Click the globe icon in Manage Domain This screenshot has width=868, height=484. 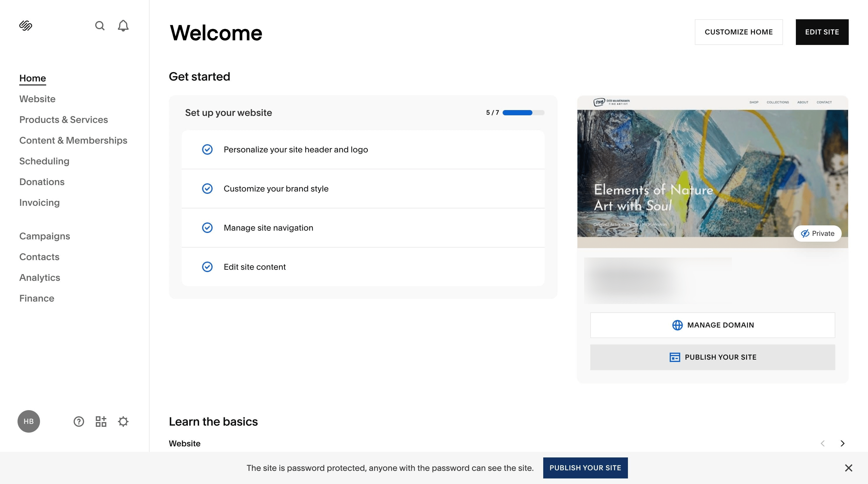point(677,325)
